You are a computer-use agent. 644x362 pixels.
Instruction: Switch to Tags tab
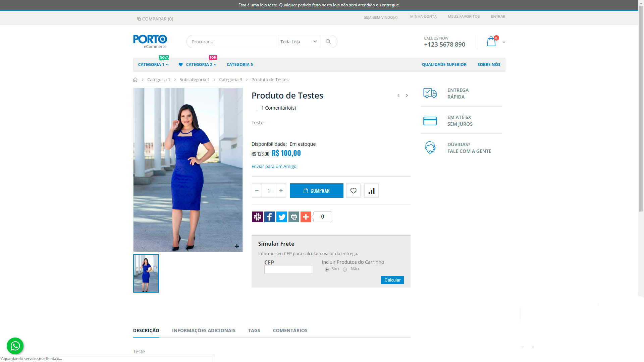pyautogui.click(x=254, y=330)
